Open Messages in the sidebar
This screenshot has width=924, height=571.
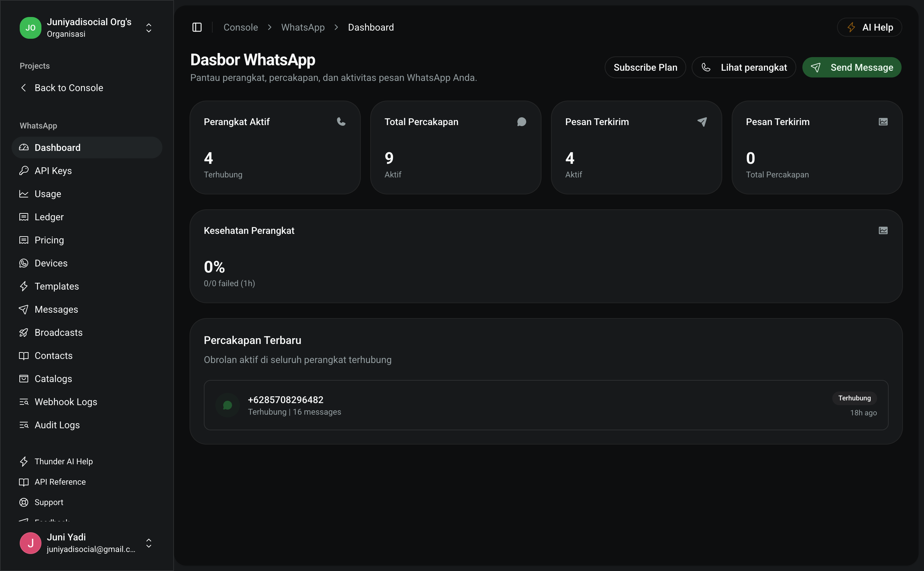87,309
